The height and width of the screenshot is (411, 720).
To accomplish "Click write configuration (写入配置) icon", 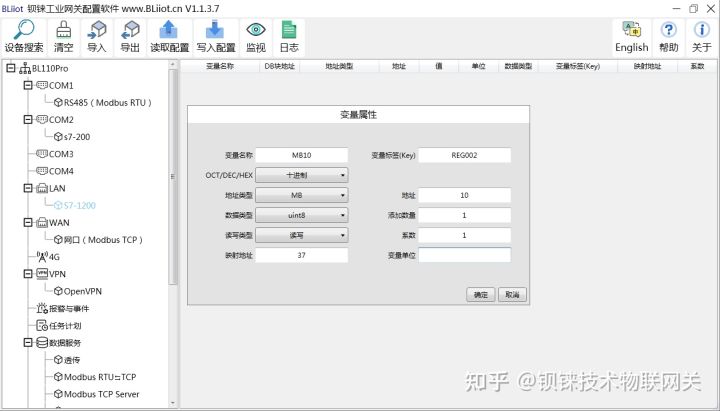I will coord(216,37).
